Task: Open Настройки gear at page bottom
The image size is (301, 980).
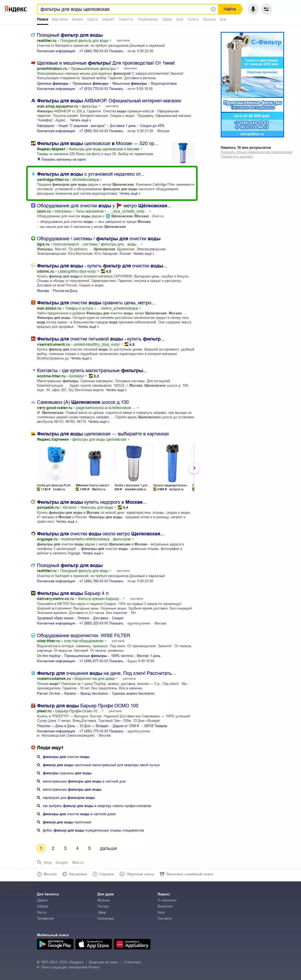Action: pyautogui.click(x=75, y=874)
